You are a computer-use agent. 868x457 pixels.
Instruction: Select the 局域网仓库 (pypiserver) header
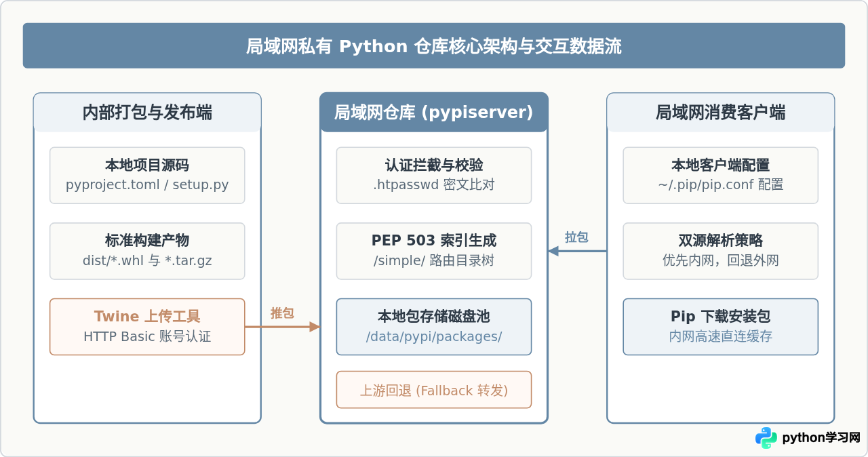(434, 113)
